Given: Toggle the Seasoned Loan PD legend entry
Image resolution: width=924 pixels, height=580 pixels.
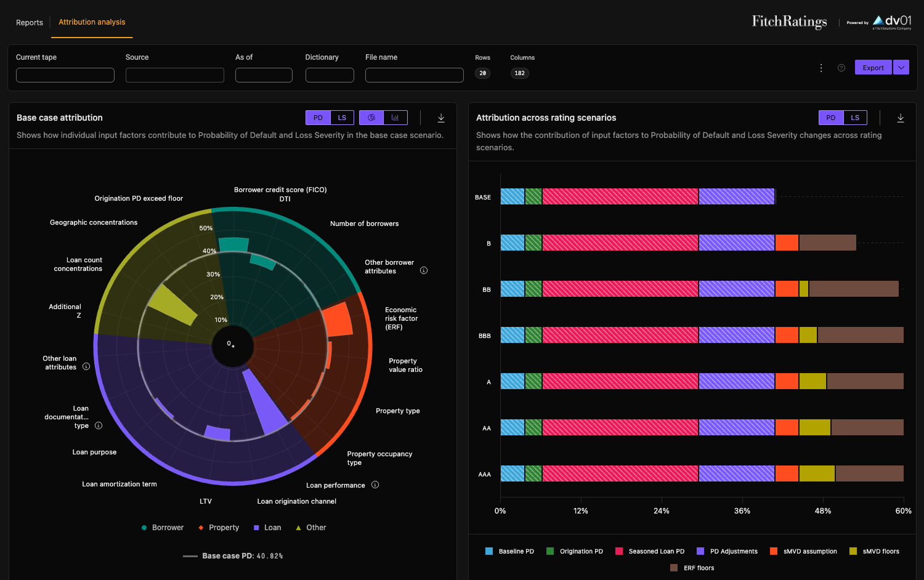Looking at the screenshot, I should (650, 551).
